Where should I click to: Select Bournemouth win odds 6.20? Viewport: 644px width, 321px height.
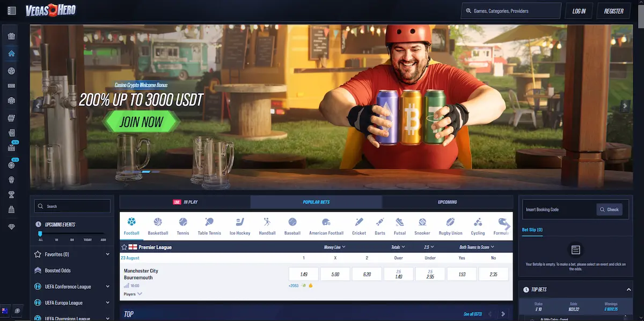point(367,274)
